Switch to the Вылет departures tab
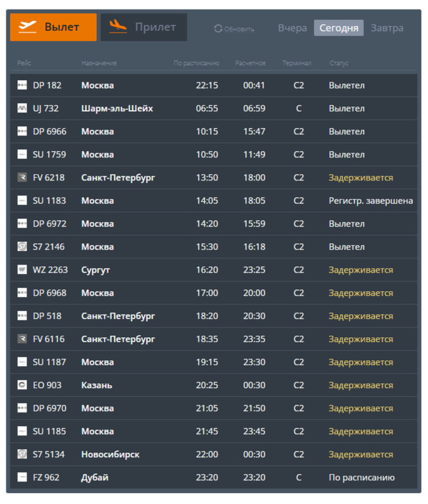This screenshot has width=428, height=504. pos(53,27)
